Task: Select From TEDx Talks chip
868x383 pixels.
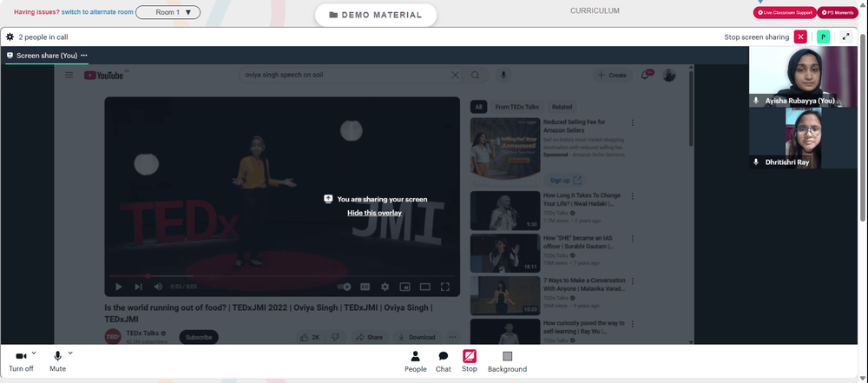Action: [x=516, y=107]
